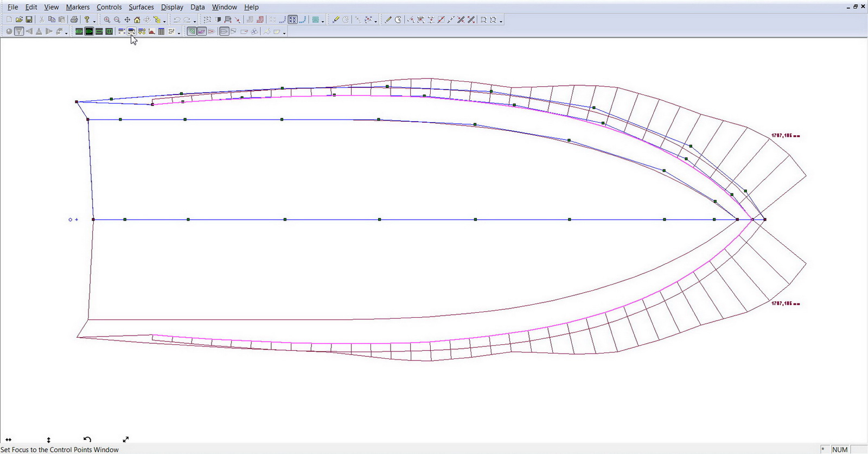Viewport: 868px width, 454px height.
Task: Click the Redo arrow icon
Action: pyautogui.click(x=187, y=20)
